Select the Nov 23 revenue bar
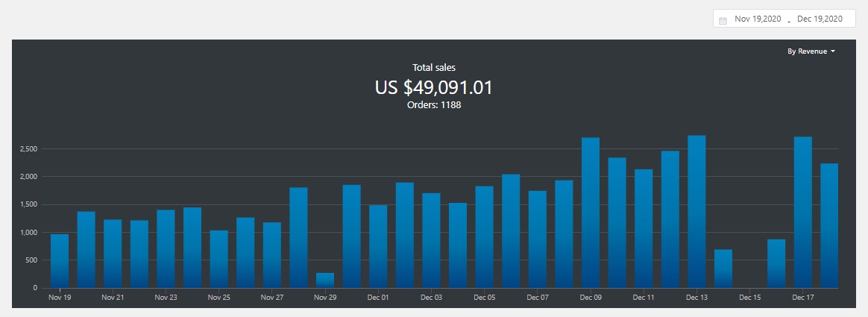This screenshot has height=317, width=868. pyautogui.click(x=166, y=248)
